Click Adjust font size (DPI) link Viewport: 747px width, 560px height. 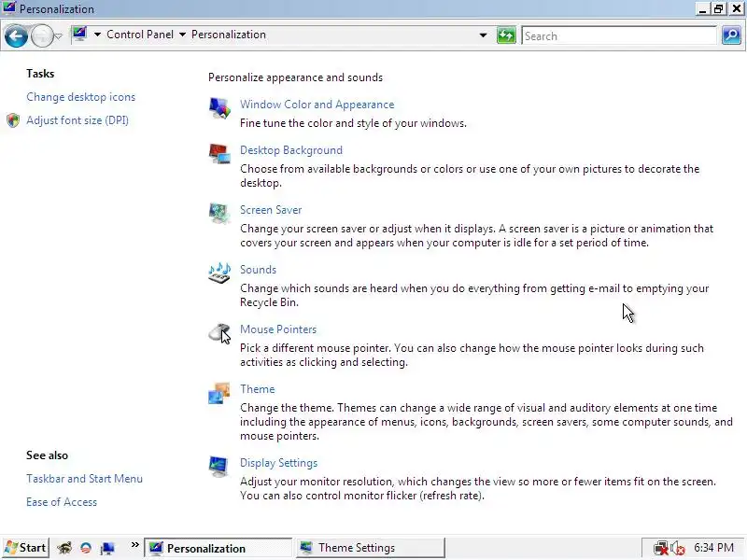coord(78,120)
